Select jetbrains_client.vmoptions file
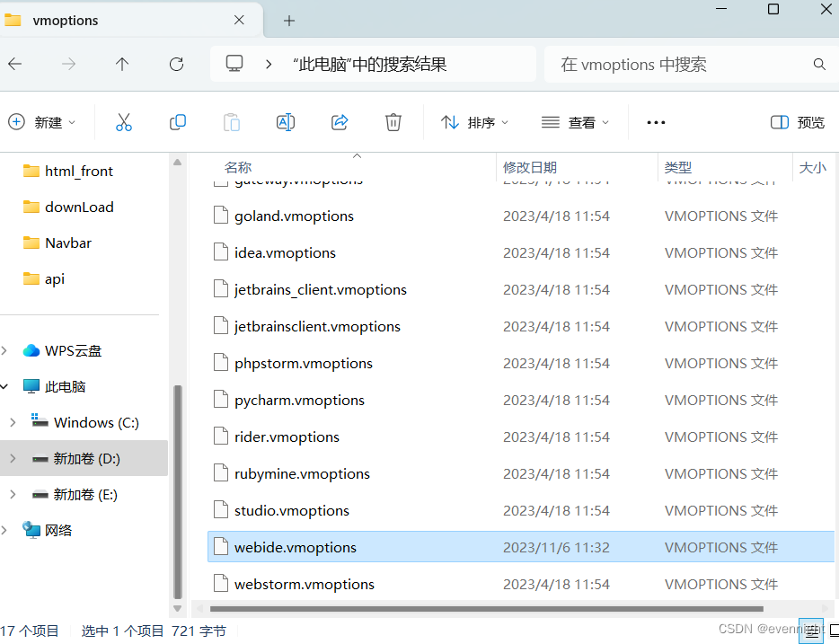839x644 pixels. pos(521,289)
